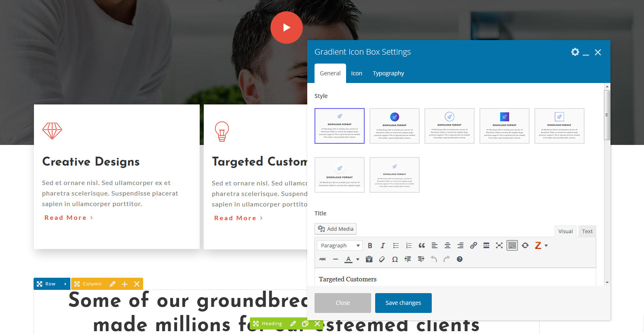Toggle the toolbar kitchen sink button
Screen dimensions: 644x334
[512, 245]
